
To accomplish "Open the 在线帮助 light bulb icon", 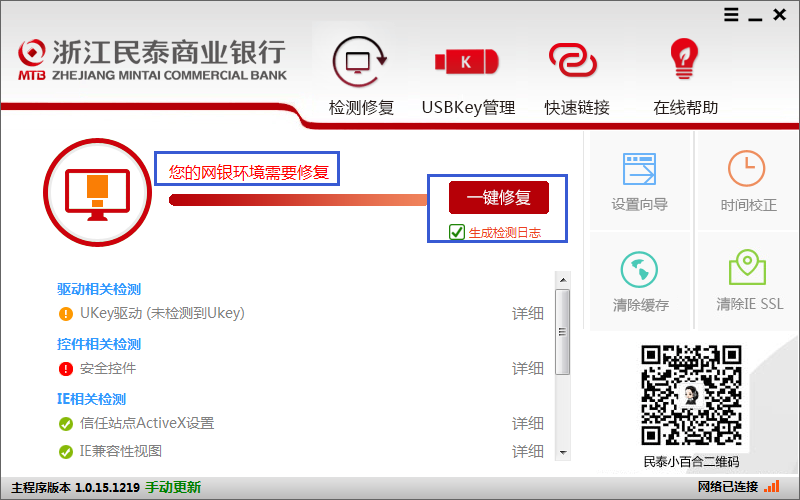I will [x=684, y=59].
